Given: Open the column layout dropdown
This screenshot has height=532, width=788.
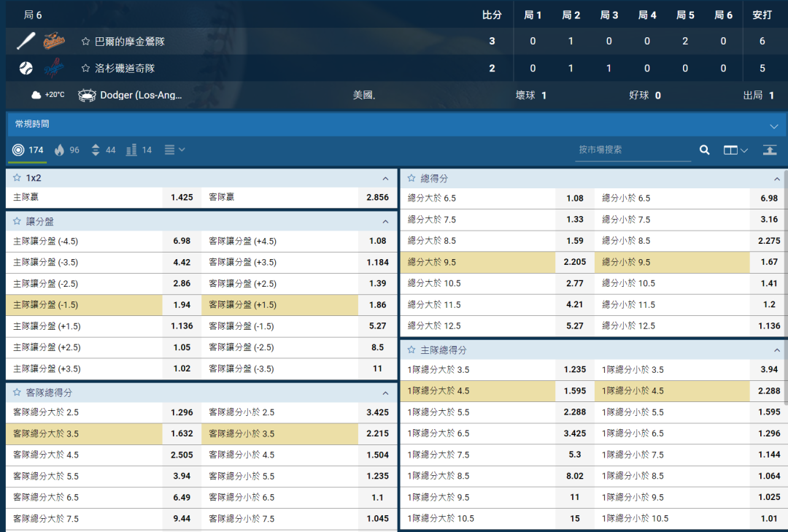Looking at the screenshot, I should [735, 150].
